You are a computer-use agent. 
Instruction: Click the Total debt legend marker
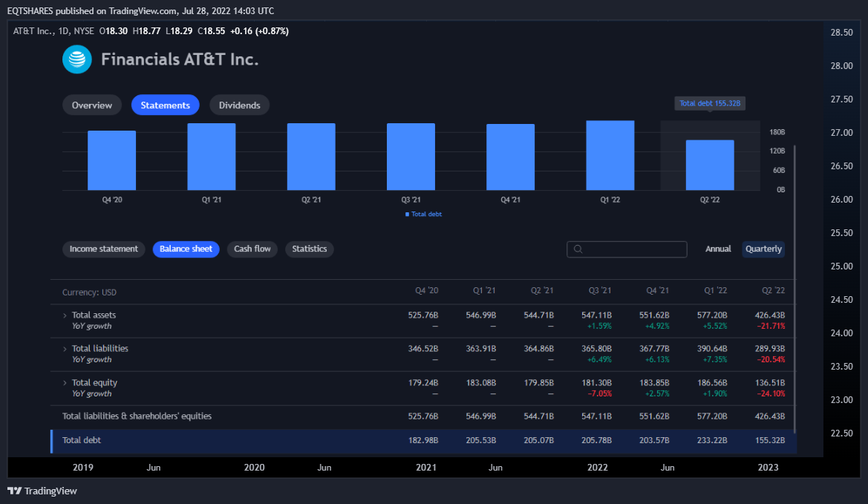coord(408,214)
